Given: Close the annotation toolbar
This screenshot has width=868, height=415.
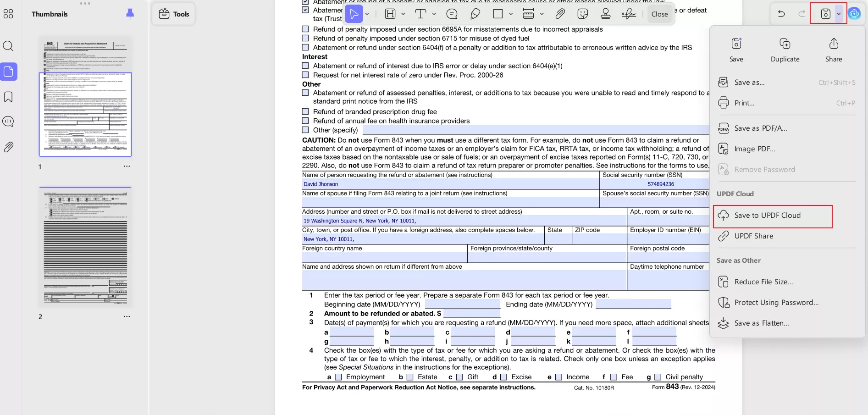Looking at the screenshot, I should click(x=659, y=14).
